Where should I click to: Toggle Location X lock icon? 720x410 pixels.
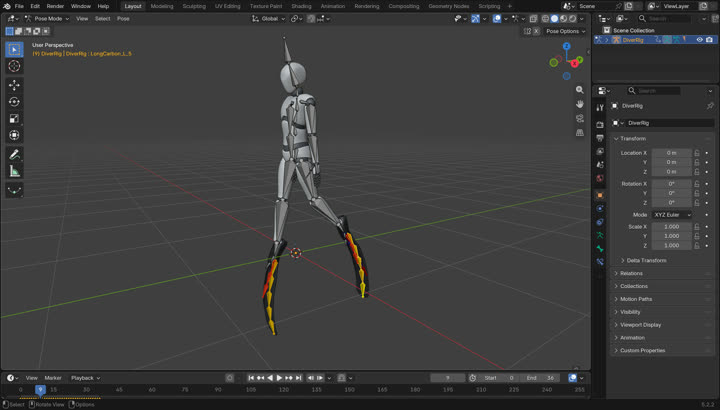tap(697, 153)
